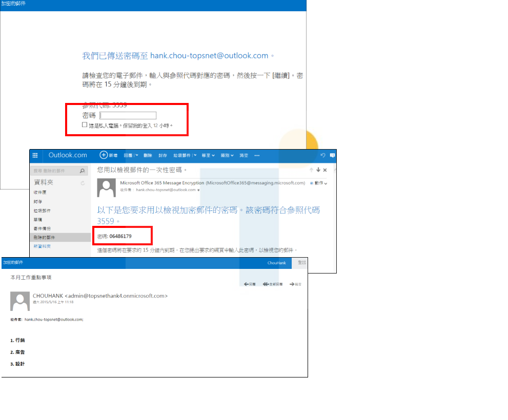Screen dimensions: 508x420
Task: Tick 這是私人電腦 keep signed in checkbox
Action: 85,124
